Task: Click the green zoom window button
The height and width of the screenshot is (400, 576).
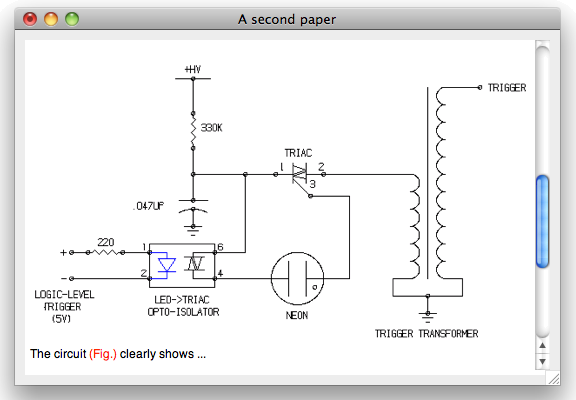Action: coord(72,19)
